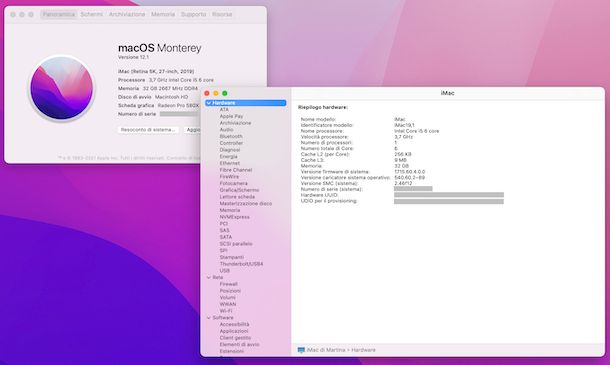The image size is (610, 365).
Task: Collapse the Software section chevron
Action: tap(209, 318)
